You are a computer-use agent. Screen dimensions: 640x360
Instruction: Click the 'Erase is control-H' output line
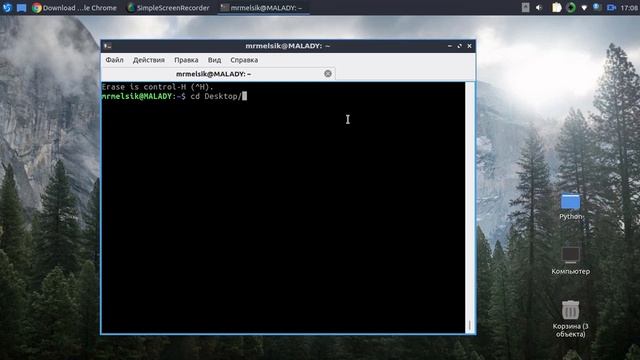pyautogui.click(x=158, y=87)
